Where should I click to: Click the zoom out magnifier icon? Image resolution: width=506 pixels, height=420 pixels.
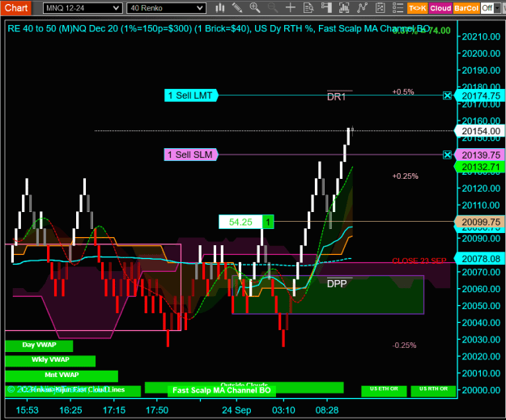(x=273, y=8)
